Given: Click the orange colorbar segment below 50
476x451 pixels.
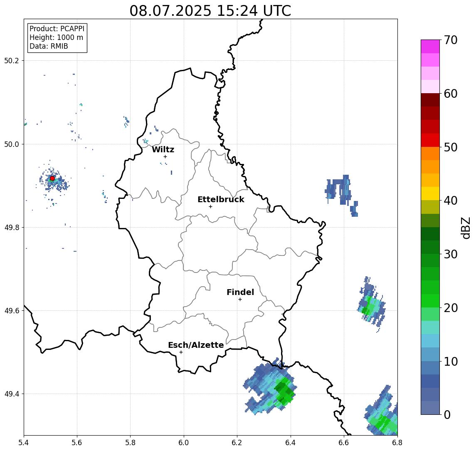Looking at the screenshot, I should (x=430, y=154).
